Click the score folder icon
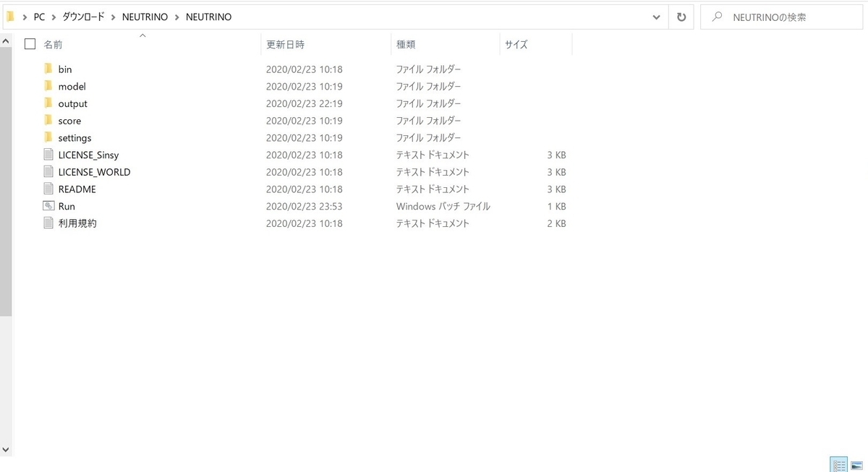 (x=48, y=121)
